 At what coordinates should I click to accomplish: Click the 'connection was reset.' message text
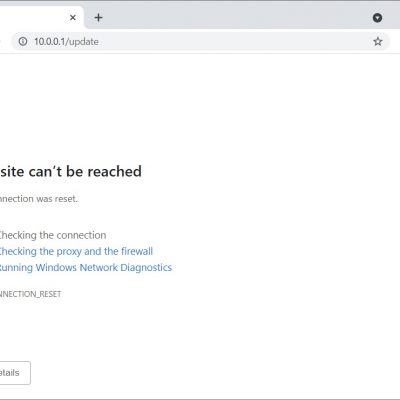click(39, 199)
